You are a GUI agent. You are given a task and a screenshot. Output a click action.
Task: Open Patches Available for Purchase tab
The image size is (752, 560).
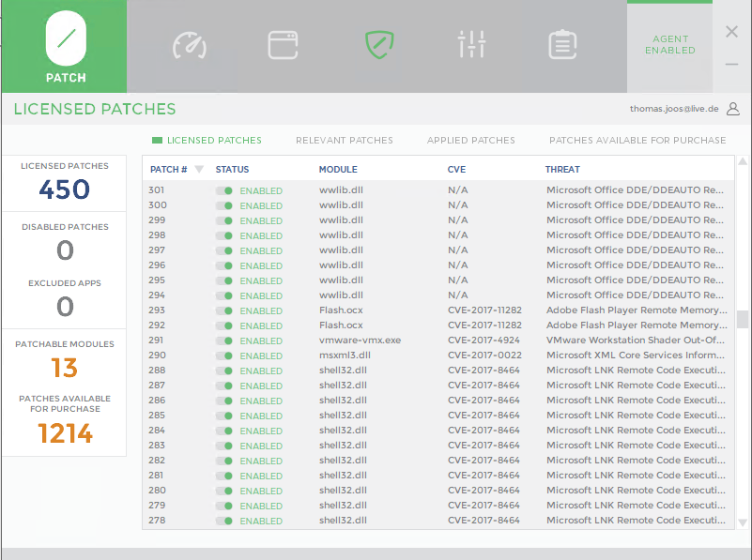pyautogui.click(x=637, y=141)
